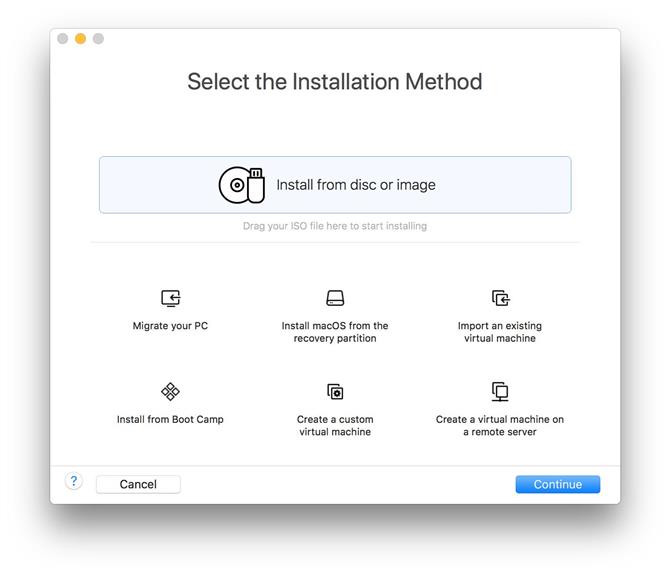Click the Migrate your PC label
This screenshot has height=575, width=670.
170,326
